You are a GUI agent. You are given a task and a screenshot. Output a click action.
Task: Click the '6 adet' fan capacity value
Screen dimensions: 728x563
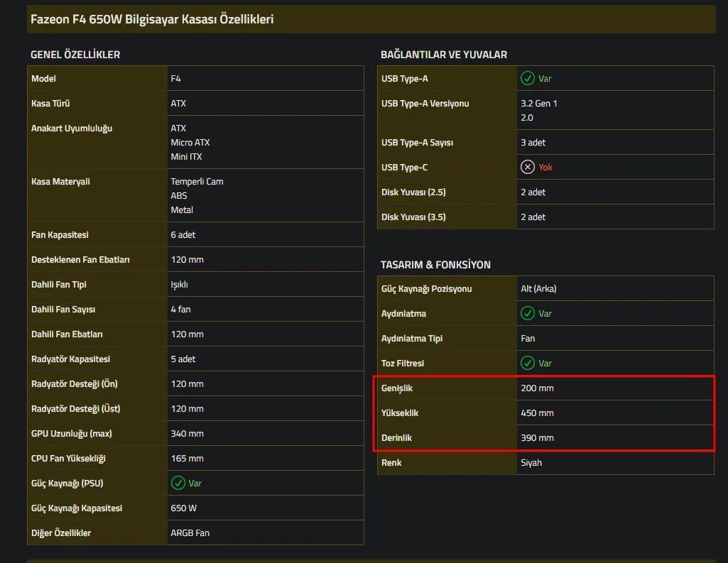click(x=183, y=235)
